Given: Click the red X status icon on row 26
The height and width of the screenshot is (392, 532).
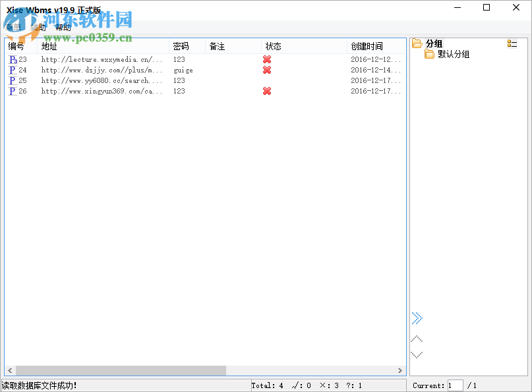Looking at the screenshot, I should click(266, 91).
